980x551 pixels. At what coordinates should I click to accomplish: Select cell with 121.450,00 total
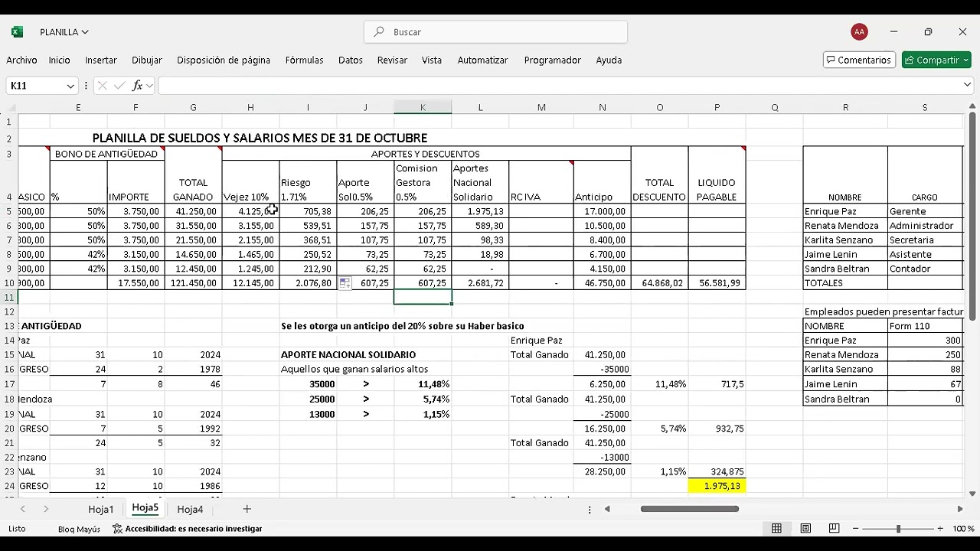[x=193, y=283]
